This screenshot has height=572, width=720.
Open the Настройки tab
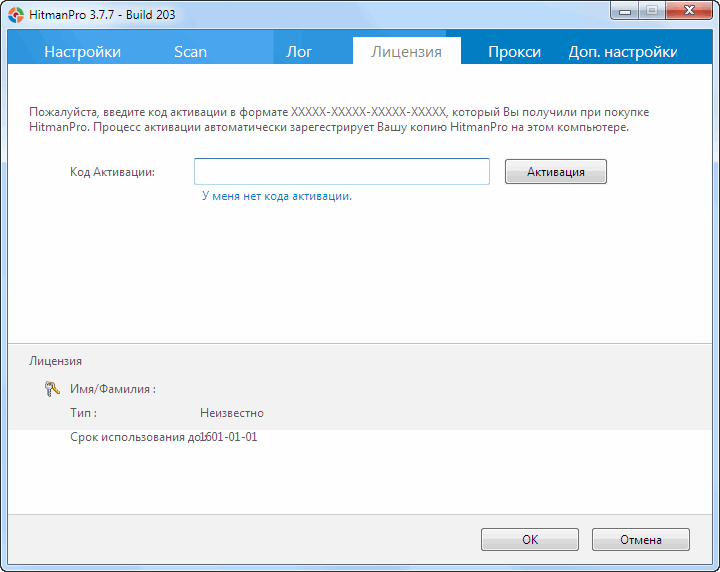click(x=83, y=51)
